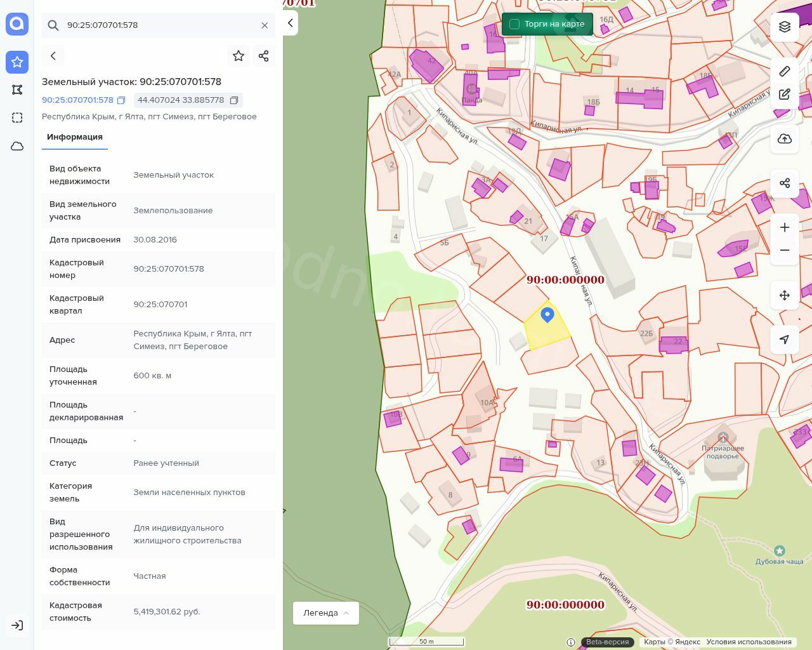The image size is (812, 650).
Task: Copy the cadastral number 90:25:070701:578
Action: (x=121, y=100)
